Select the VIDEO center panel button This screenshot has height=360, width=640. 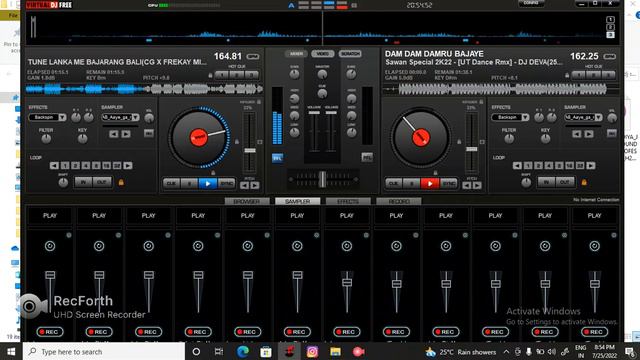[322, 54]
